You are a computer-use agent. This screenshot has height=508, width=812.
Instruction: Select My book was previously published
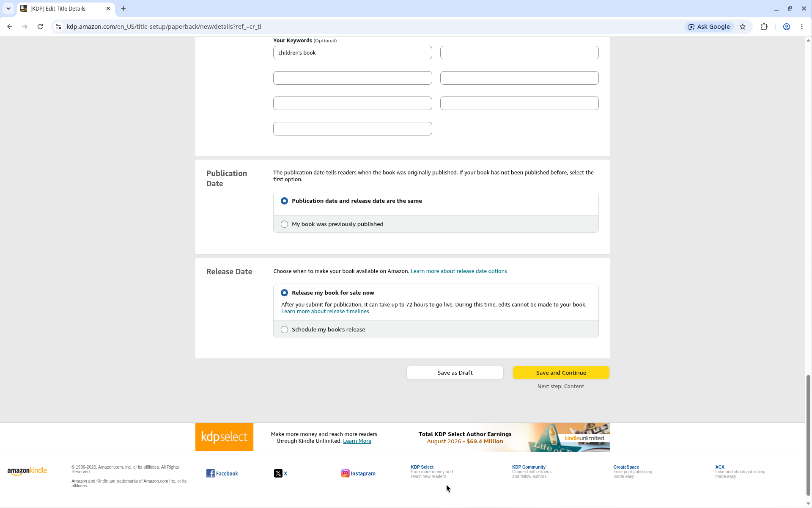pyautogui.click(x=284, y=224)
